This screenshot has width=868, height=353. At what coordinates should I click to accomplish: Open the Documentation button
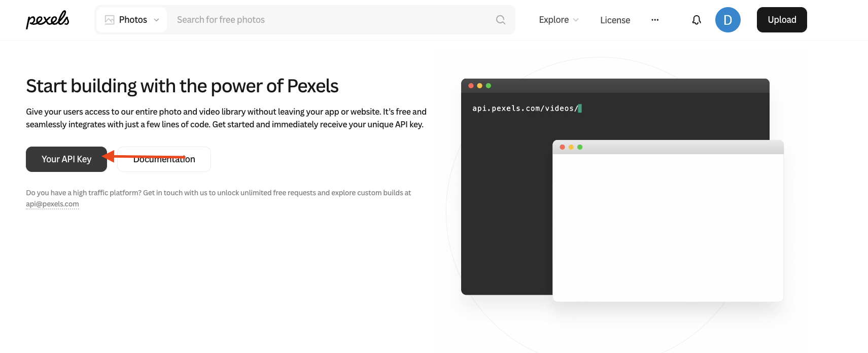(x=164, y=159)
